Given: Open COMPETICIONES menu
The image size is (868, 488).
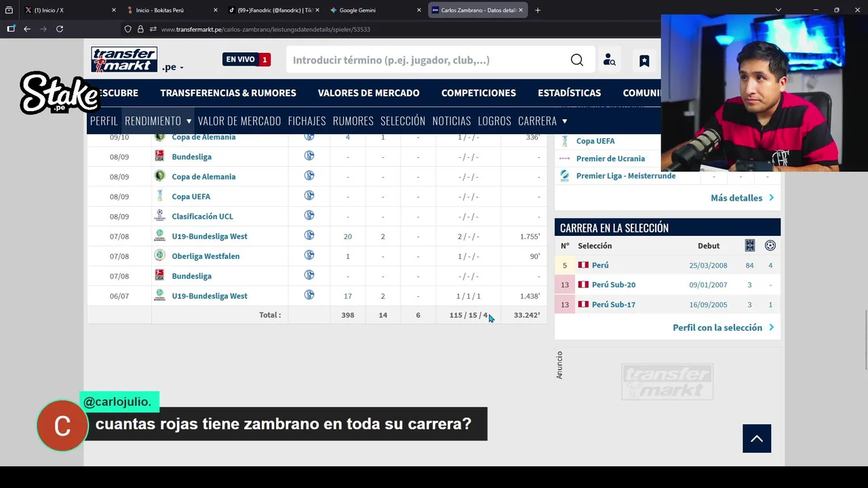Looking at the screenshot, I should click(x=479, y=93).
